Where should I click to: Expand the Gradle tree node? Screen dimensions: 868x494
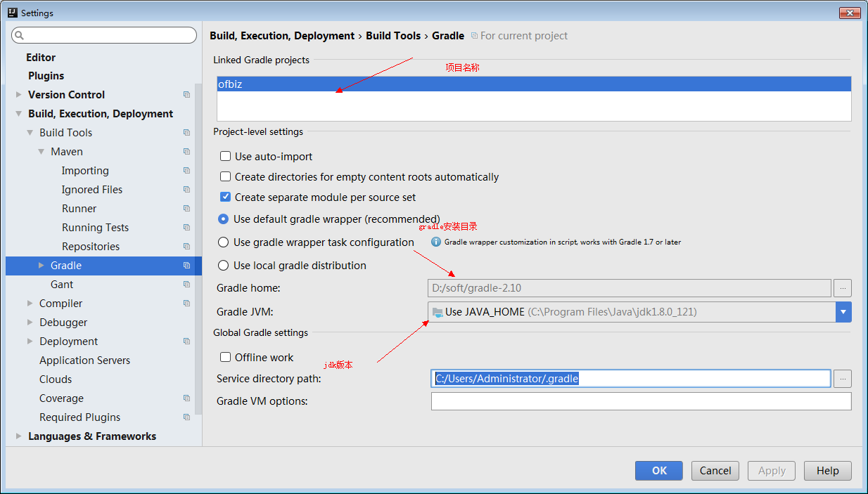(x=41, y=266)
